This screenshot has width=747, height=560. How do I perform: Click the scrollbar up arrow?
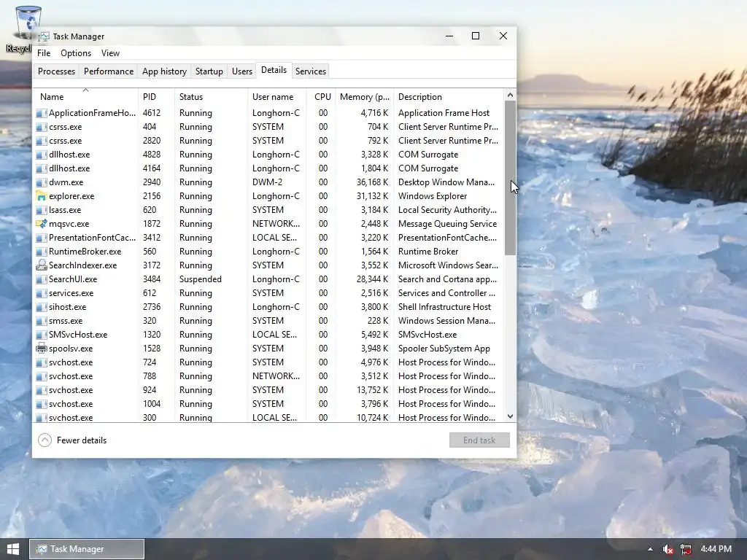coord(510,96)
